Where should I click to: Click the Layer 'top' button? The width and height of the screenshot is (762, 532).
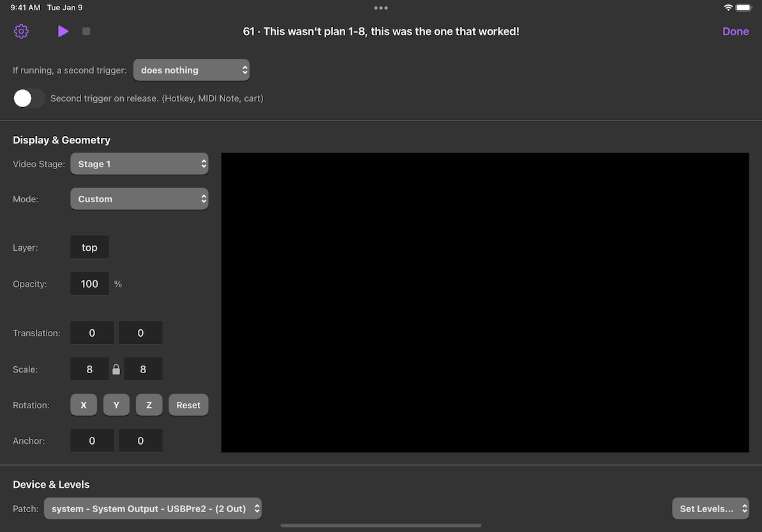(x=89, y=247)
